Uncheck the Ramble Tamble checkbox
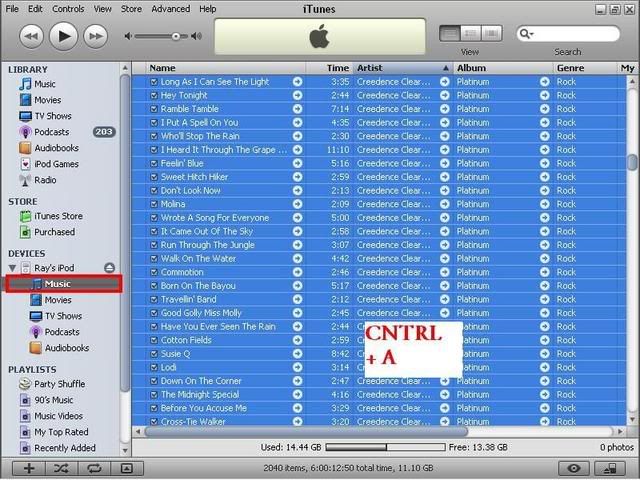This screenshot has height=480, width=640. point(154,109)
